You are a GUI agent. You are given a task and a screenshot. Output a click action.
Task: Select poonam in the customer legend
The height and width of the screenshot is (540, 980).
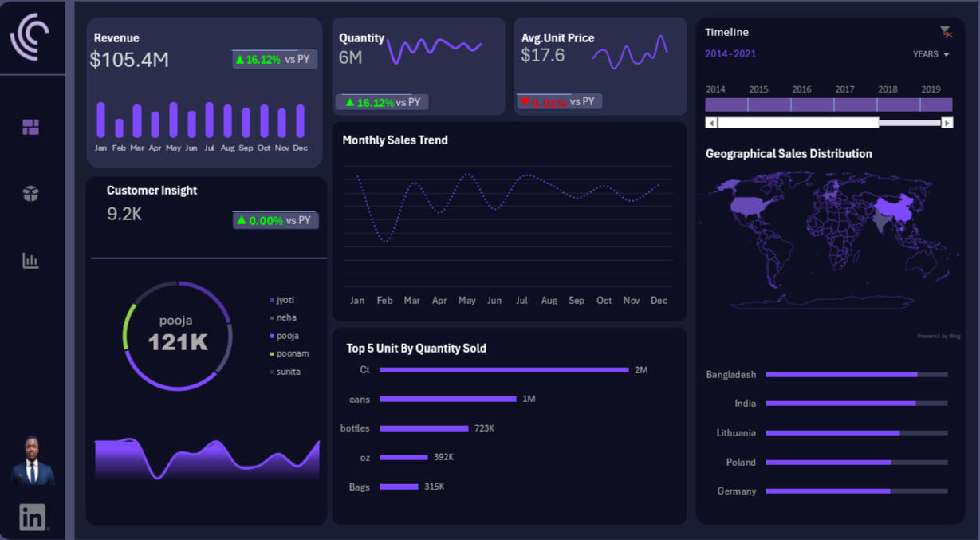[292, 353]
